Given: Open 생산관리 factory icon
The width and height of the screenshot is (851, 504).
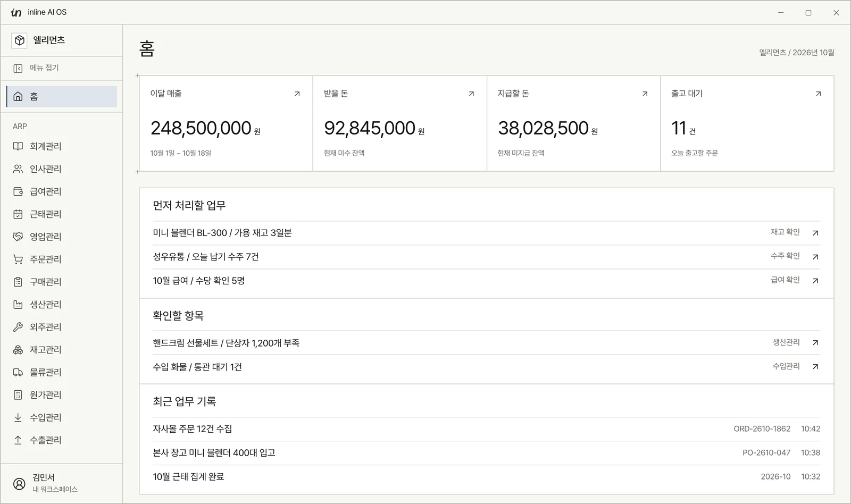Looking at the screenshot, I should tap(18, 305).
